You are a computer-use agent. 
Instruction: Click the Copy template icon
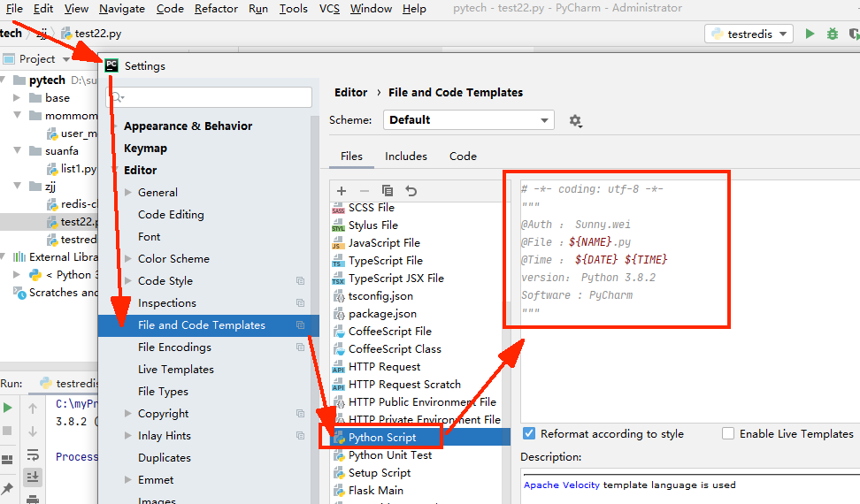[388, 191]
